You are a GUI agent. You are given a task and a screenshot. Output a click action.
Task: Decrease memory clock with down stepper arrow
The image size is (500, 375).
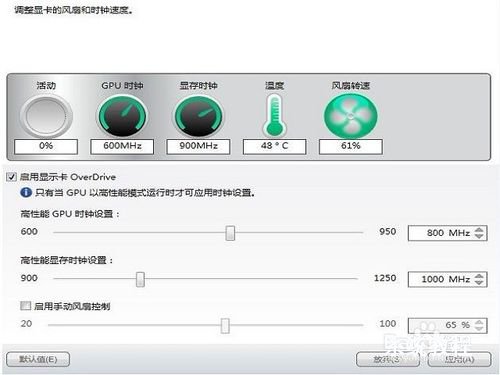click(x=479, y=282)
